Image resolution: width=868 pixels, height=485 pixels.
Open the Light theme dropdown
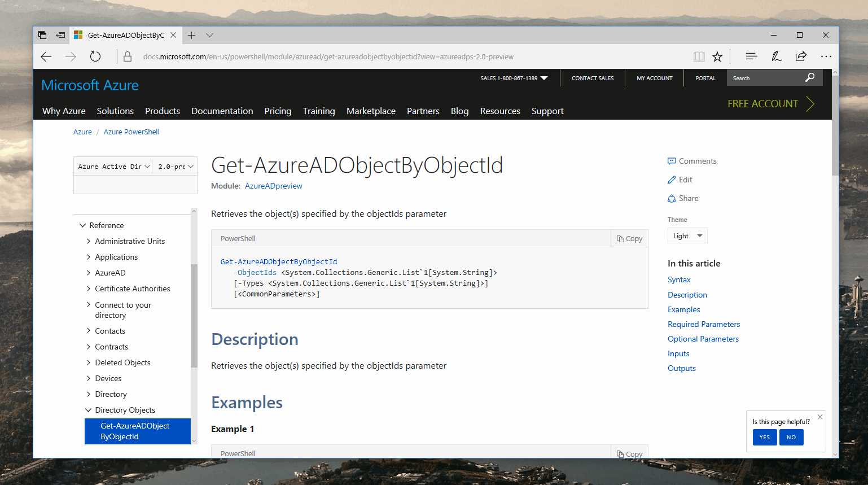tap(687, 235)
